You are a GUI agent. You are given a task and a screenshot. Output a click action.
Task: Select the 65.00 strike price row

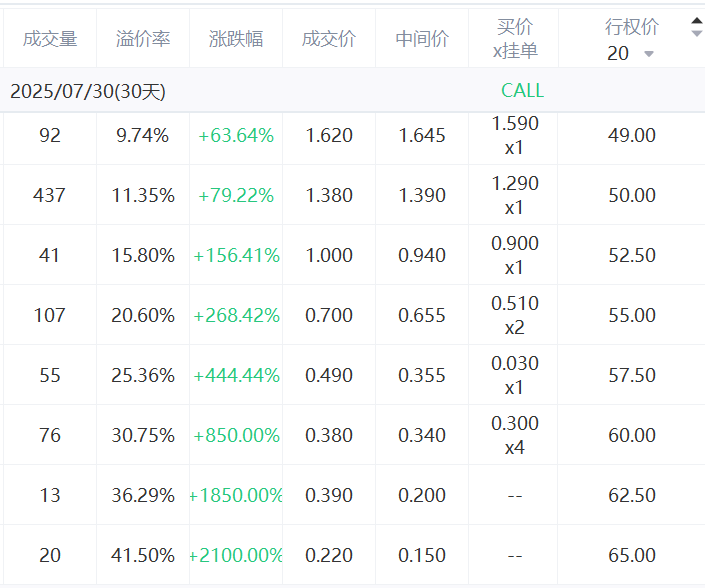631,556
